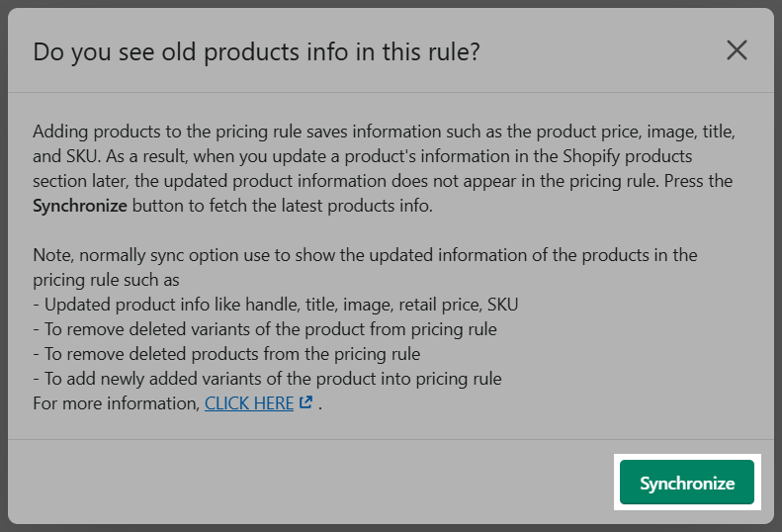The image size is (782, 532).
Task: Click the line about updated product info handle
Action: tap(275, 305)
